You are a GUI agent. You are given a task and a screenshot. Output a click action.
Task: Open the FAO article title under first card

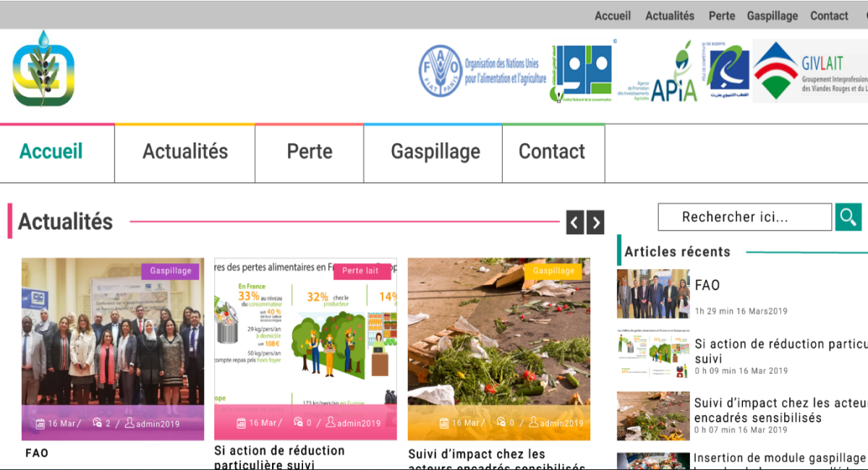pyautogui.click(x=37, y=453)
